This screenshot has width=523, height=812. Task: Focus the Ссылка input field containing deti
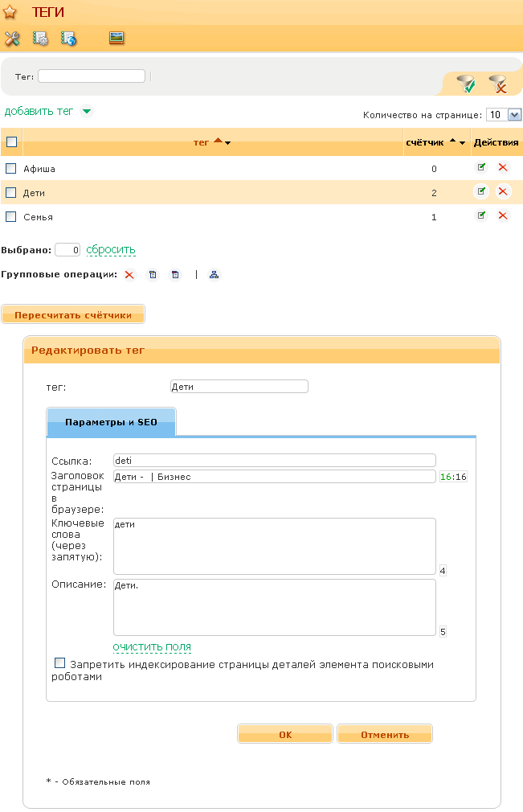[x=274, y=461]
